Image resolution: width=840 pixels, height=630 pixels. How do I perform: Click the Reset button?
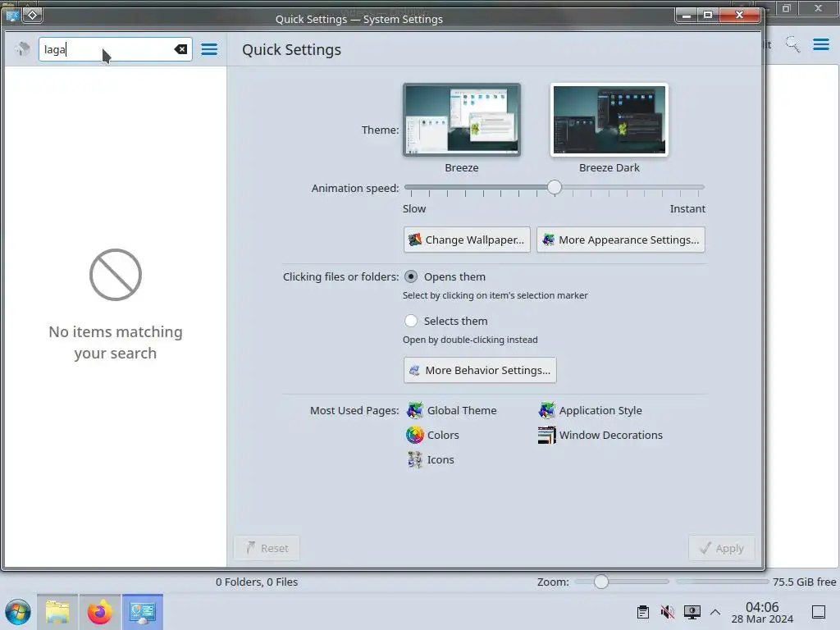267,548
